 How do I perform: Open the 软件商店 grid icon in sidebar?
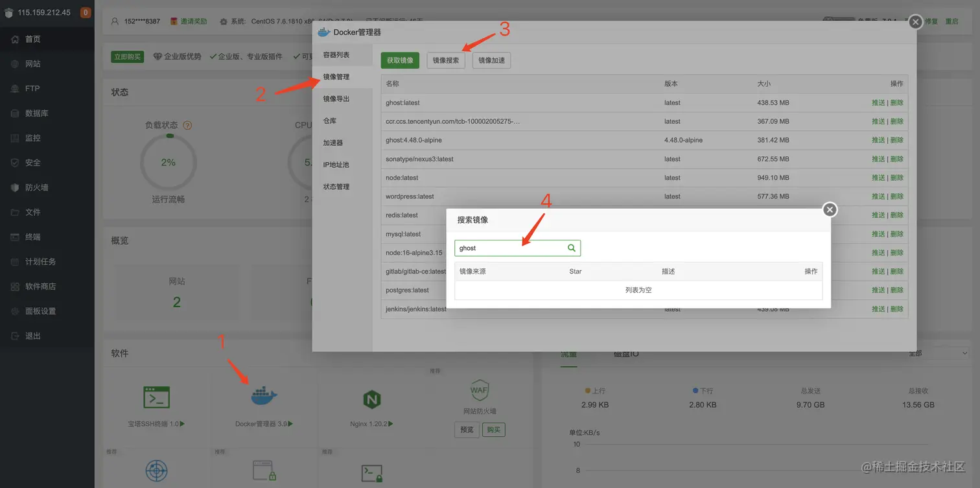click(14, 286)
